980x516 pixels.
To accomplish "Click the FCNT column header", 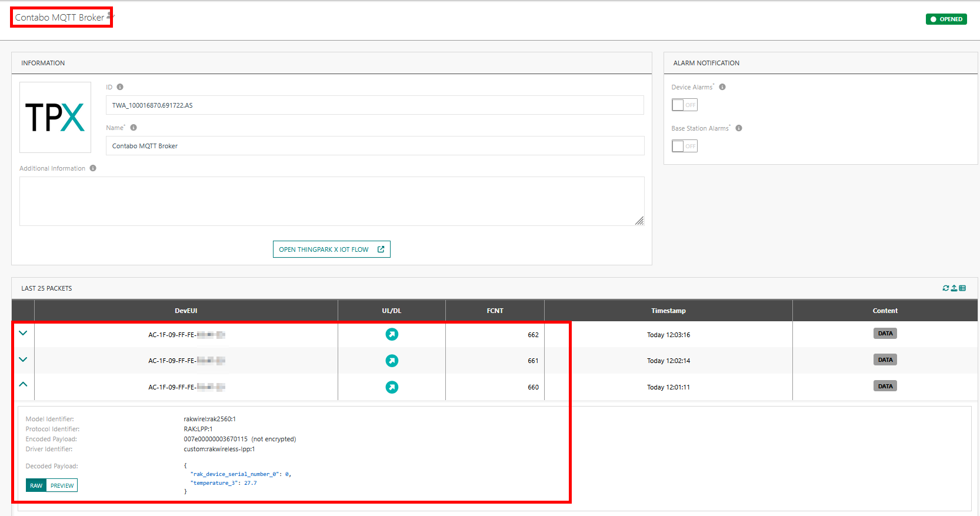I will [495, 311].
